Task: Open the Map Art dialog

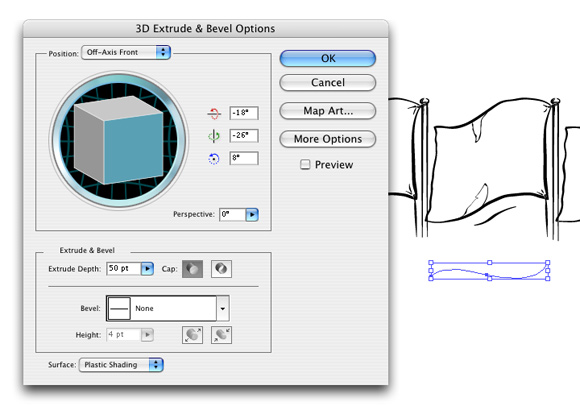Action: pyautogui.click(x=328, y=111)
